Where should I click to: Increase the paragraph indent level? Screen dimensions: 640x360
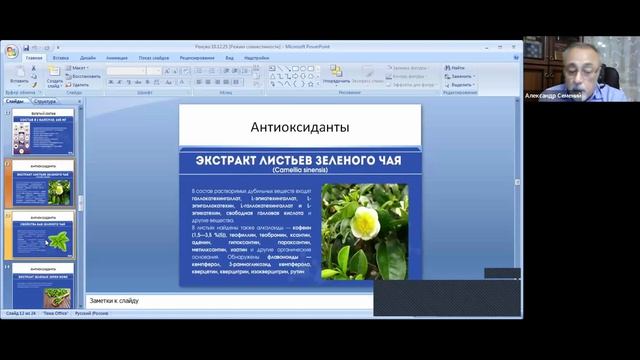point(235,71)
